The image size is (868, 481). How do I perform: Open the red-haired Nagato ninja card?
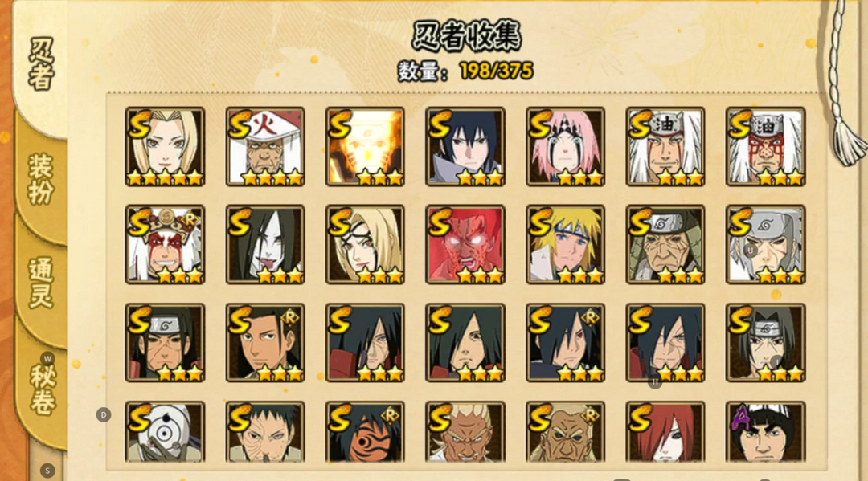coord(665,432)
